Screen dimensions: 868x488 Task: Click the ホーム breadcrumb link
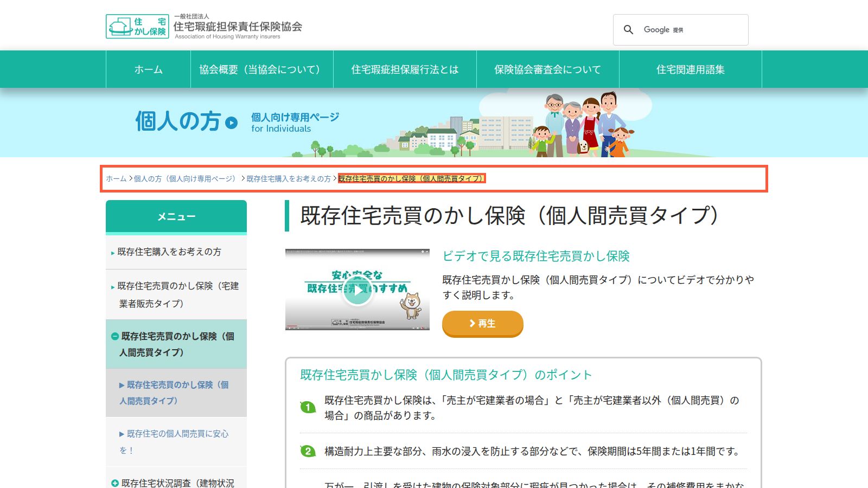coord(116,178)
